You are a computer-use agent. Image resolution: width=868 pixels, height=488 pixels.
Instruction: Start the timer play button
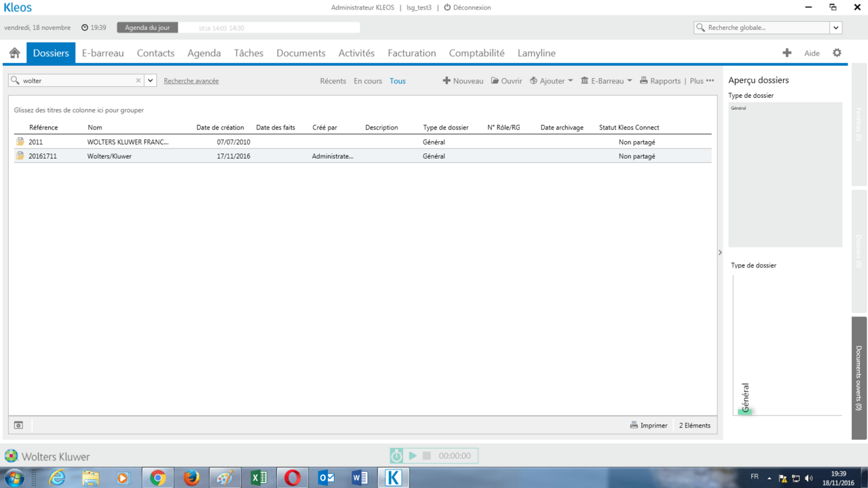[x=413, y=455]
